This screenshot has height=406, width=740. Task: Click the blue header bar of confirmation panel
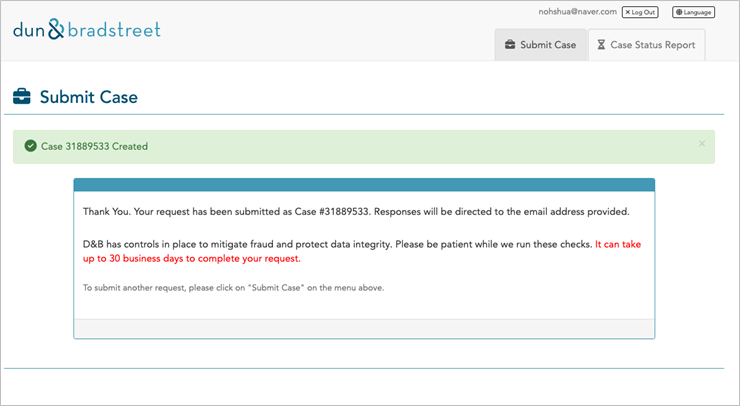coord(364,185)
